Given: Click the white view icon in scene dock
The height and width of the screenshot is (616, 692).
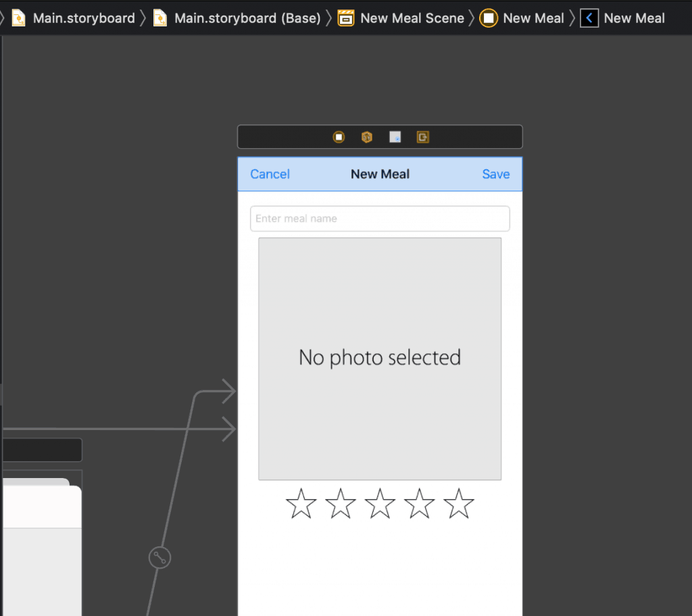Looking at the screenshot, I should click(395, 137).
